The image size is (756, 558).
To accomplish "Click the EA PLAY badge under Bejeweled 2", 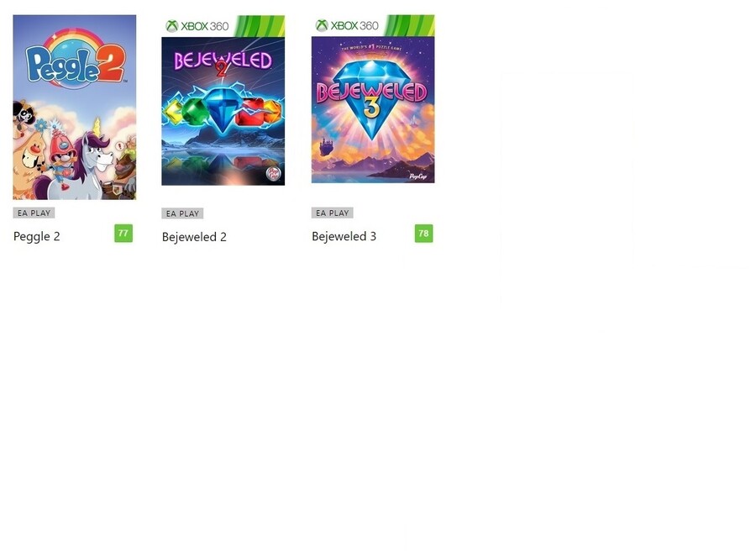I will [182, 213].
